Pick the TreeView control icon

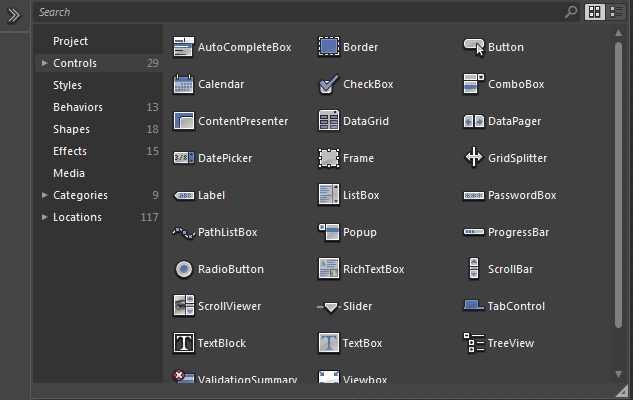coord(474,343)
